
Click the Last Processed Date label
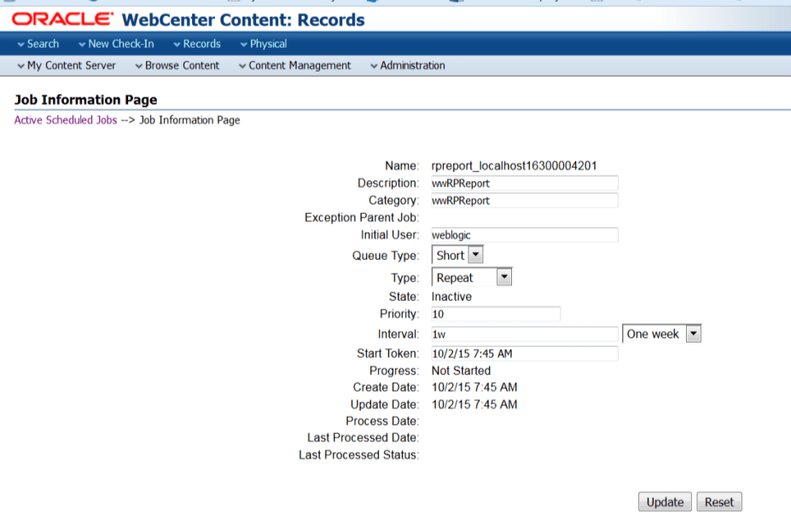[364, 437]
